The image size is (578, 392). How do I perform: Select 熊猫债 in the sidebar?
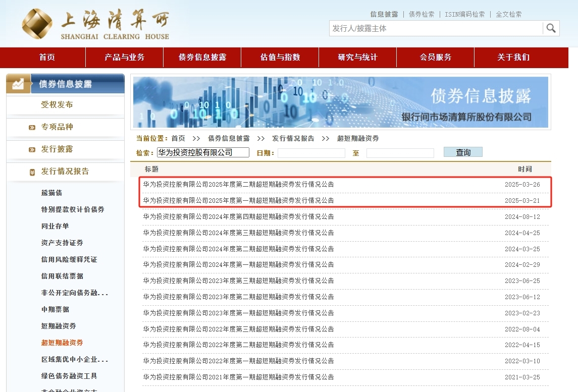[x=51, y=193]
